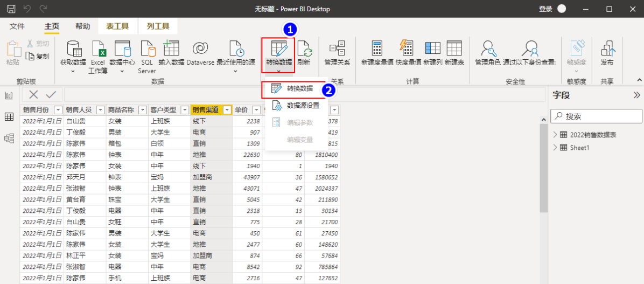Open 商品名称 column filter dropdown
Image resolution: width=644 pixels, height=284 pixels.
coord(143,110)
